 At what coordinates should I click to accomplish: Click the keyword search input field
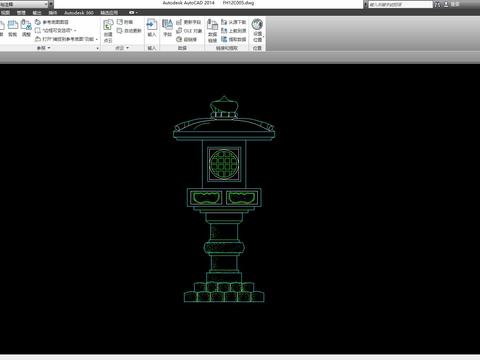[x=400, y=4]
